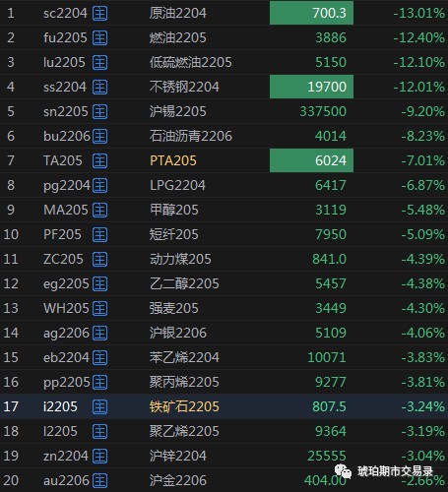Image resolution: width=448 pixels, height=492 pixels.
Task: Select contract name 苯乙烯2204
Action: (x=184, y=357)
